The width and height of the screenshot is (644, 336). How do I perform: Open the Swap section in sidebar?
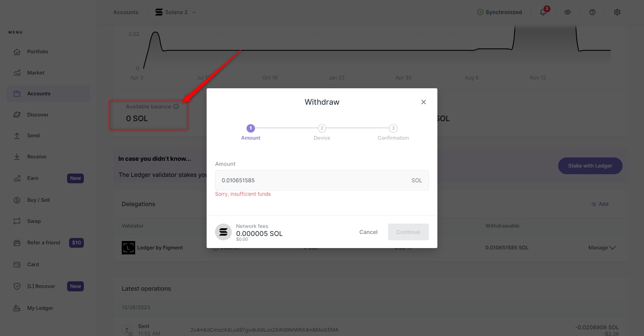point(34,221)
